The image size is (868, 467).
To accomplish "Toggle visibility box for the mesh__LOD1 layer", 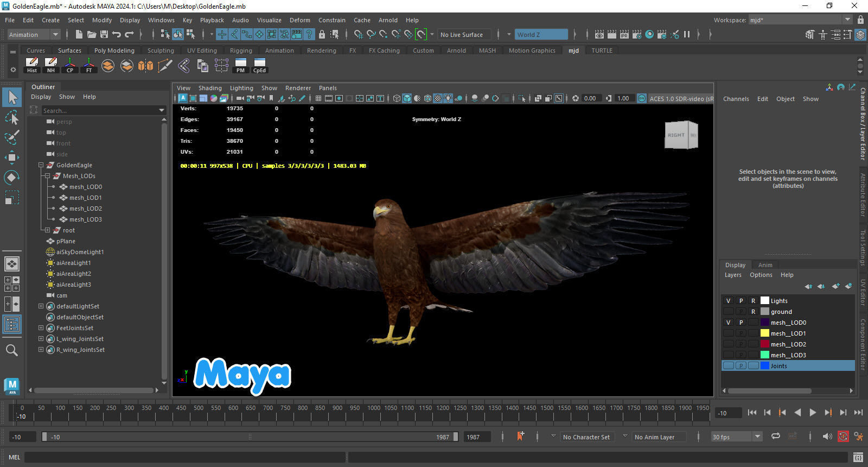I will (x=729, y=333).
